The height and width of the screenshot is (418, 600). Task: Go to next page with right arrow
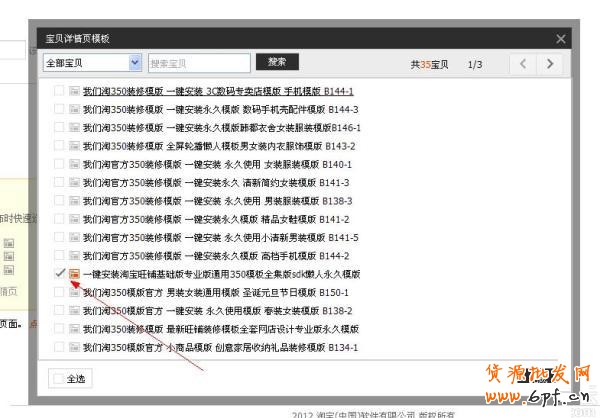pos(549,64)
